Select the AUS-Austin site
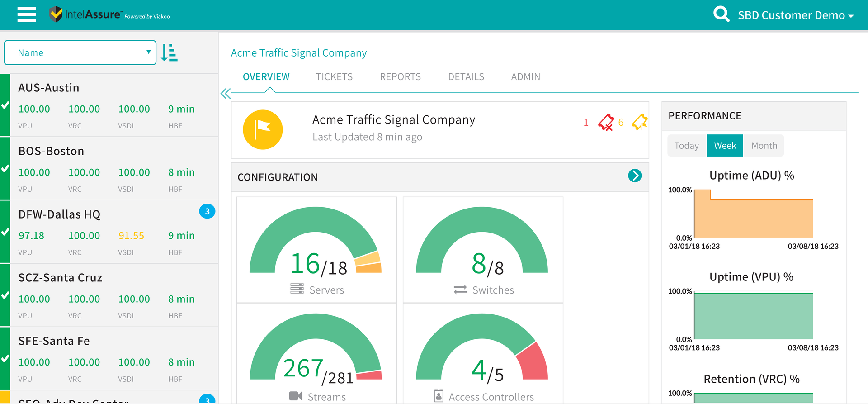Viewport: 868px width, 404px height. pyautogui.click(x=109, y=105)
